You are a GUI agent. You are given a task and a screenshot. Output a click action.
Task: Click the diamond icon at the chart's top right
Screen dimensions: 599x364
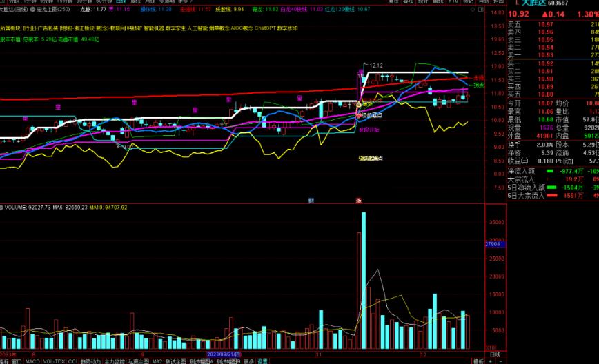tap(473, 9)
